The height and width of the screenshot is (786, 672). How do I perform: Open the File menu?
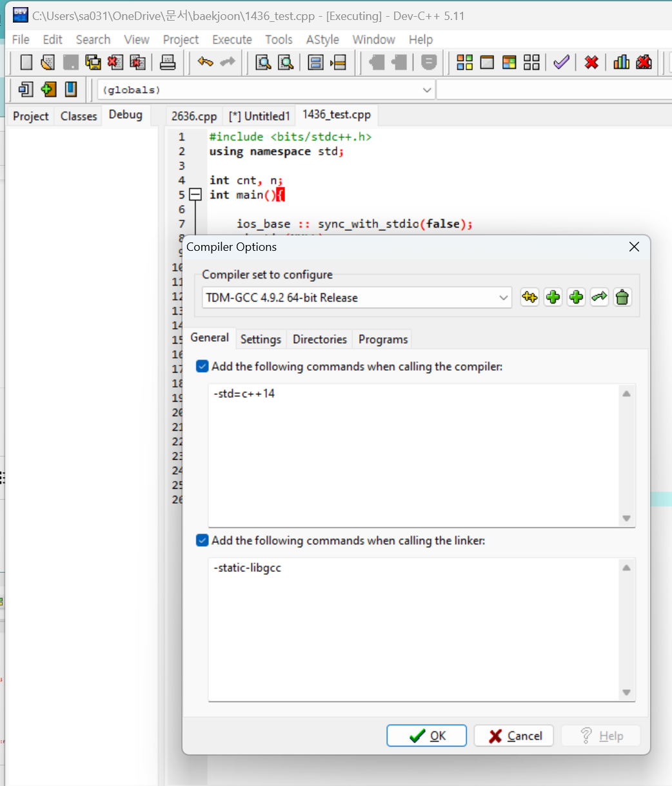click(21, 39)
